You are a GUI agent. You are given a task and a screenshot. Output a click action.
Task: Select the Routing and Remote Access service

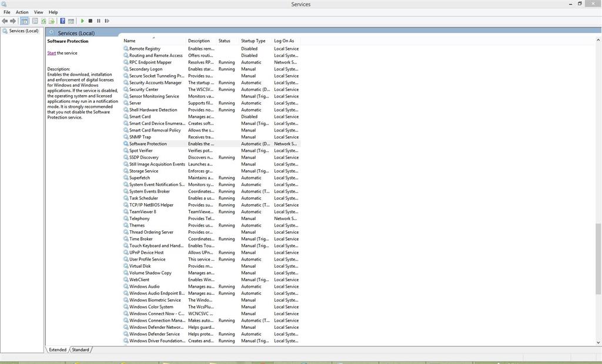(x=211, y=56)
